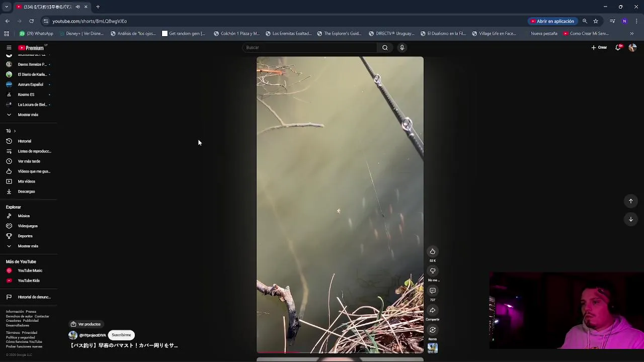Open the Crear button
Image resolution: width=644 pixels, height=362 pixels.
(x=599, y=47)
